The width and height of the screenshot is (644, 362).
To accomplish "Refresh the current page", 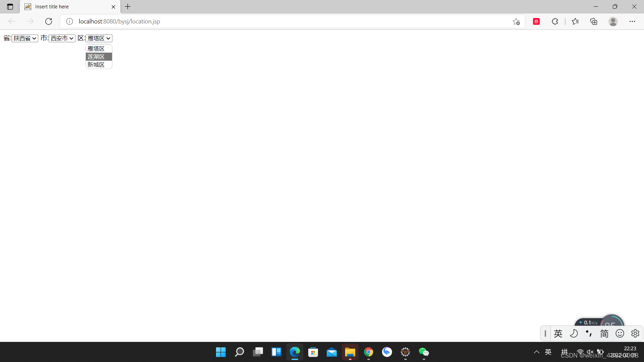I will pyautogui.click(x=49, y=21).
